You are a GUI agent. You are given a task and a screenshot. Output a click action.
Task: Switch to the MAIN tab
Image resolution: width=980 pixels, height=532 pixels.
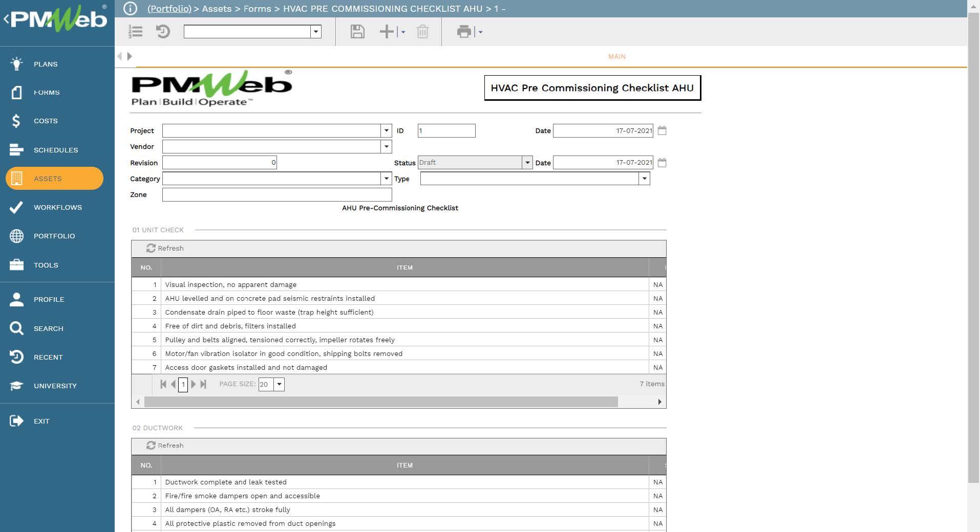616,57
